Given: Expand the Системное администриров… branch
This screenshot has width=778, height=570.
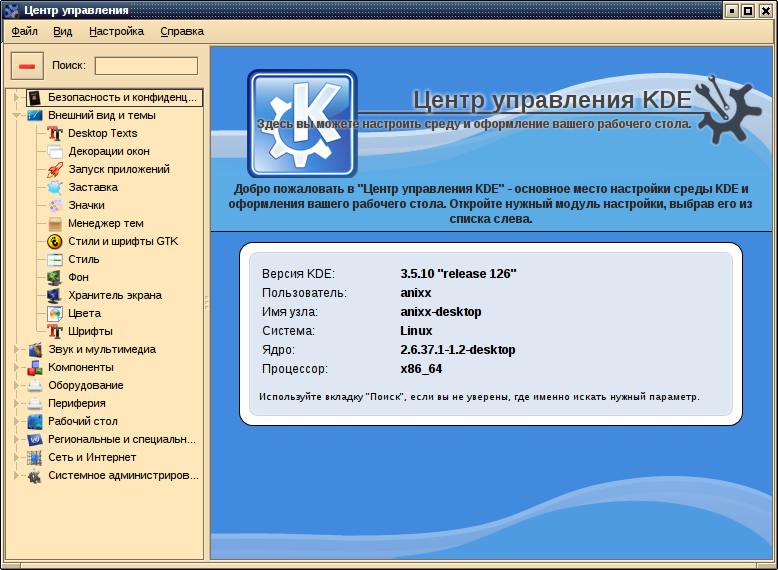Looking at the screenshot, I should pos(16,476).
